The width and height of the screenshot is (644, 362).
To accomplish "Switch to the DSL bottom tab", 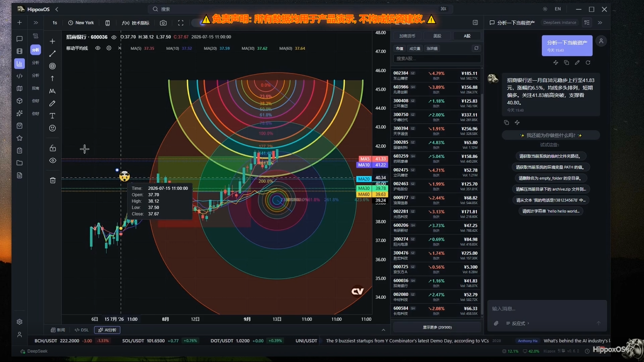I will (82, 330).
